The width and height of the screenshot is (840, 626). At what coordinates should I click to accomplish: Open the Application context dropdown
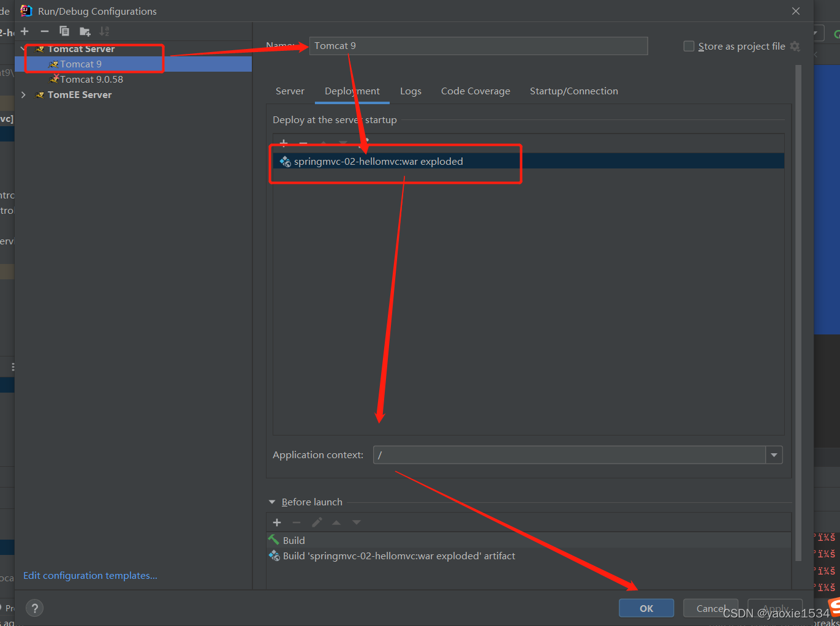[774, 455]
